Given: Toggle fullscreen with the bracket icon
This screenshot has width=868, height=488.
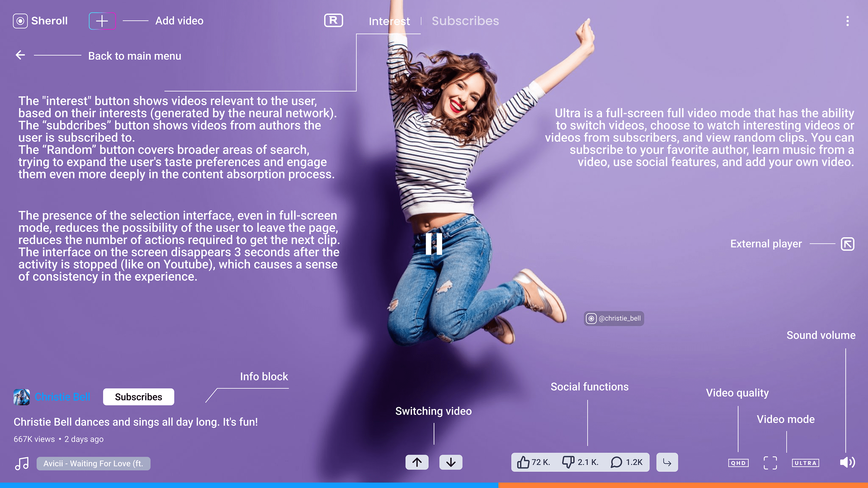Looking at the screenshot, I should (770, 463).
